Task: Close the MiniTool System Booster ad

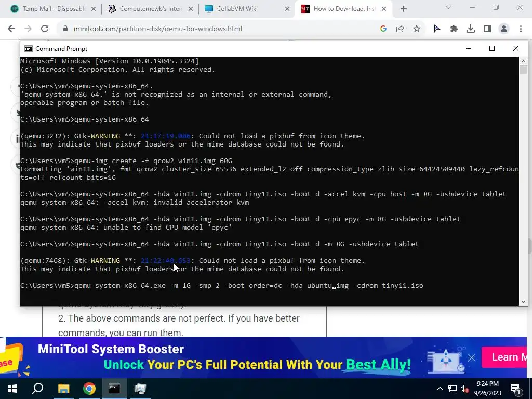Action: pos(472,357)
